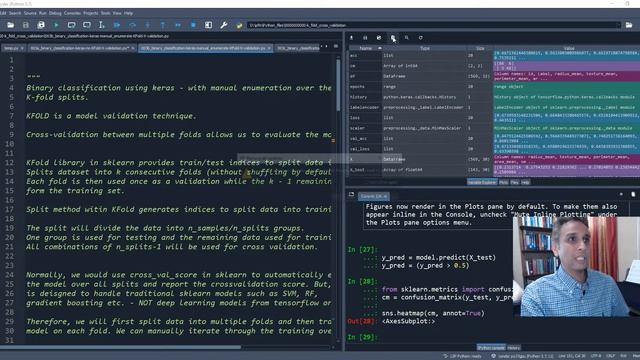Open the PYTHONPATH manager python icon
This screenshot has width=640, height=360.
pos(239,25)
